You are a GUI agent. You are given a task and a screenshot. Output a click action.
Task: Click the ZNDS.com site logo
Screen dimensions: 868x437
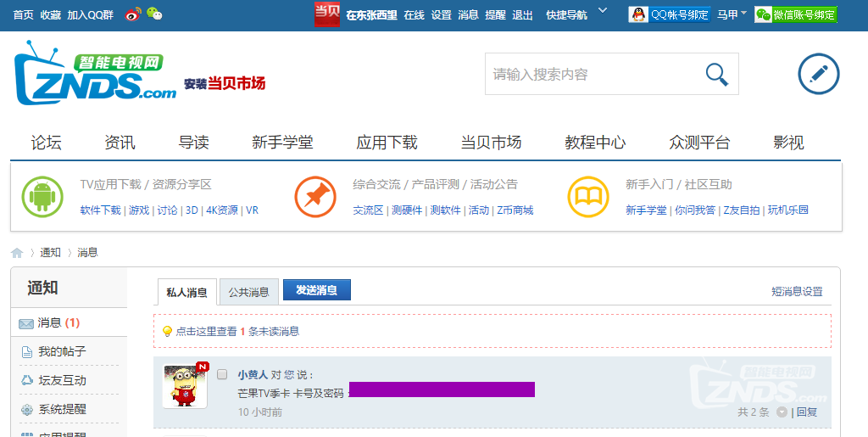point(95,73)
